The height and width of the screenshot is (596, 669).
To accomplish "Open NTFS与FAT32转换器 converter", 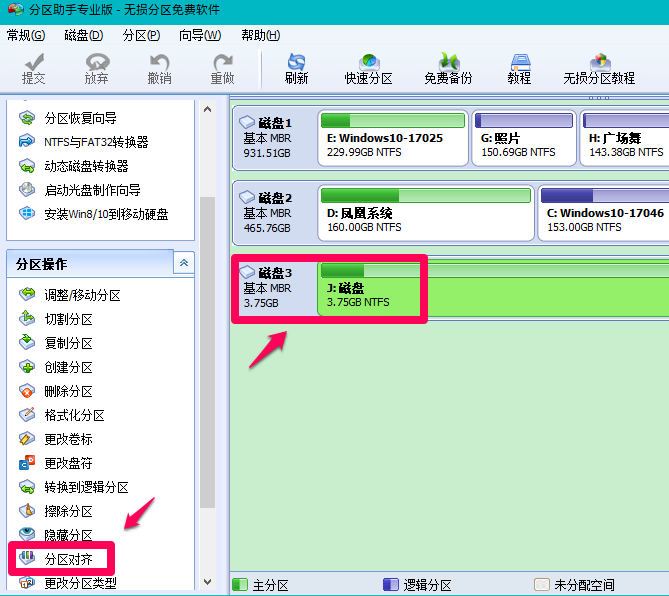I will point(96,142).
